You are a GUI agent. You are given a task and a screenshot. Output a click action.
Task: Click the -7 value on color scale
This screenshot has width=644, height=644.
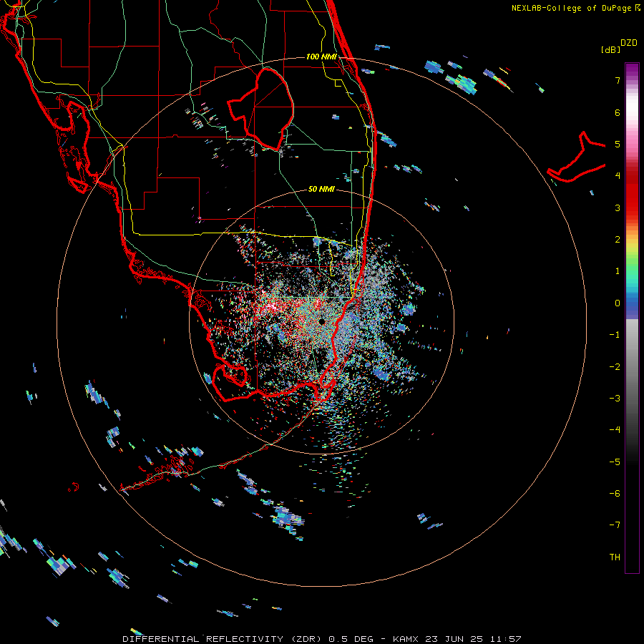pos(615,525)
